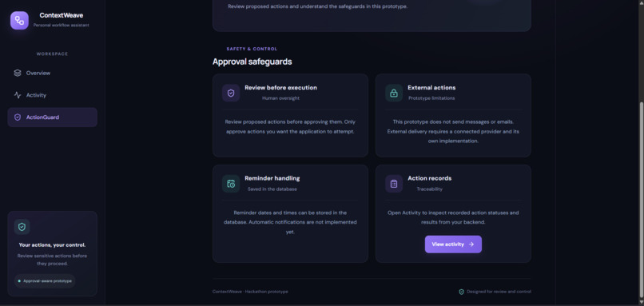Click the scrollbar down arrow
Screen dimensions: 644x306
coord(641,302)
